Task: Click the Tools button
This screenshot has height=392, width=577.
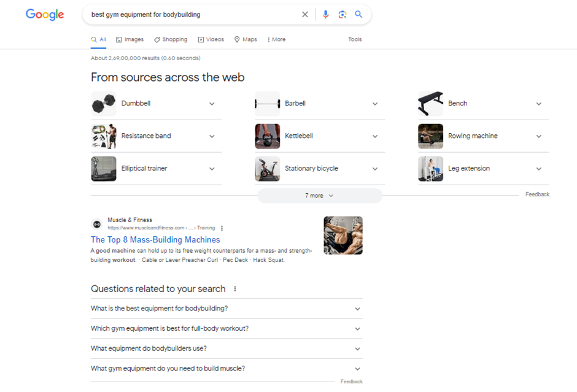Action: coord(355,39)
